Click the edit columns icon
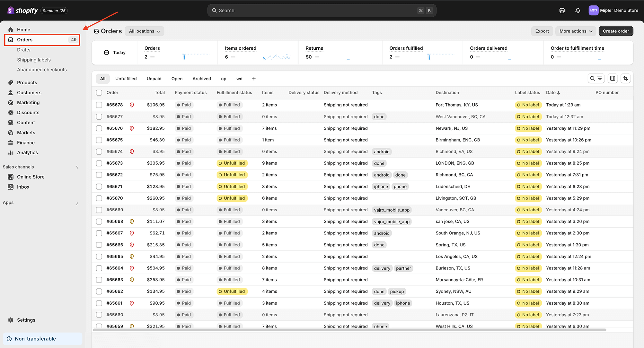 click(x=613, y=79)
